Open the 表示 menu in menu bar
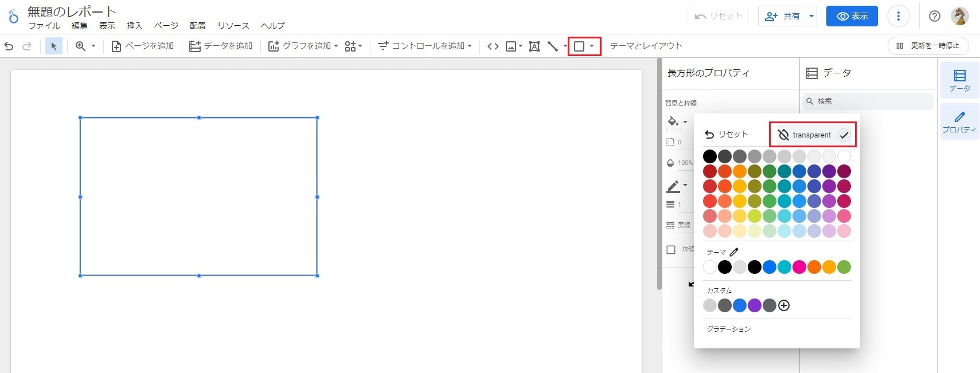The width and height of the screenshot is (980, 373). (x=107, y=26)
